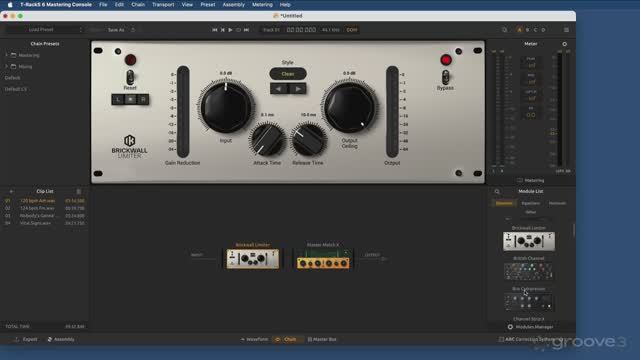The height and width of the screenshot is (360, 640).
Task: Switch to Waveform view
Action: coord(254,339)
